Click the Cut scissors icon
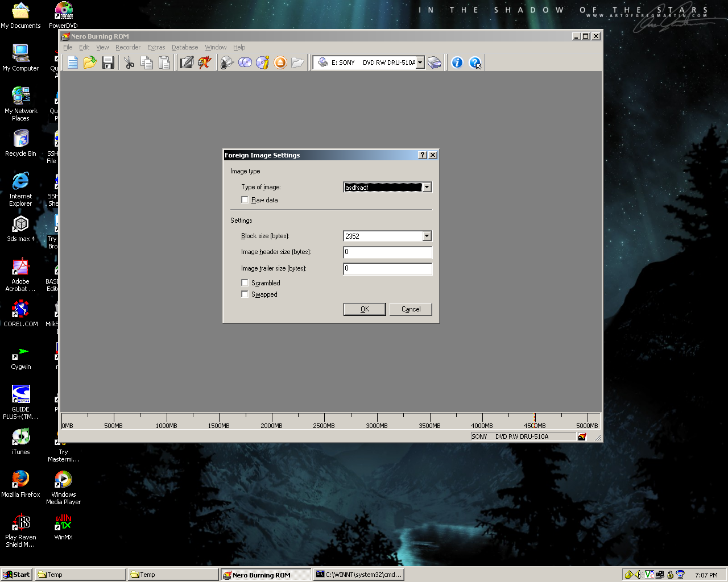This screenshot has height=582, width=728. [129, 63]
